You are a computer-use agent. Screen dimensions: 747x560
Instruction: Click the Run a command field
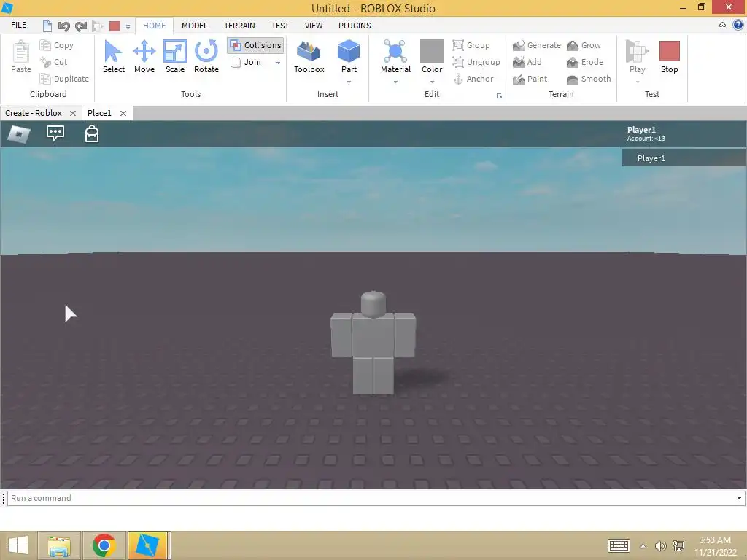click(371, 498)
